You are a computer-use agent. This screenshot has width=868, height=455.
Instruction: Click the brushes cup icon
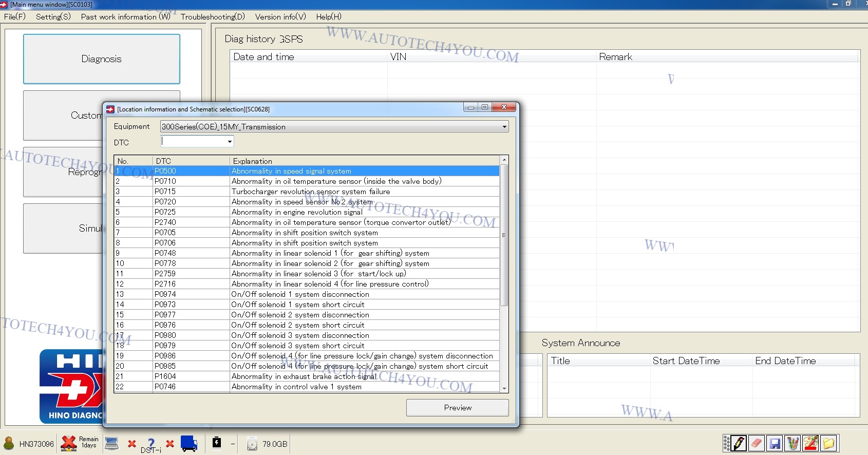pos(792,443)
